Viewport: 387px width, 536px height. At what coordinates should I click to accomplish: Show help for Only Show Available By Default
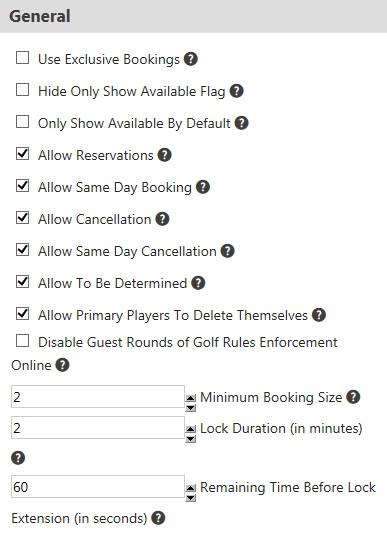coord(241,123)
